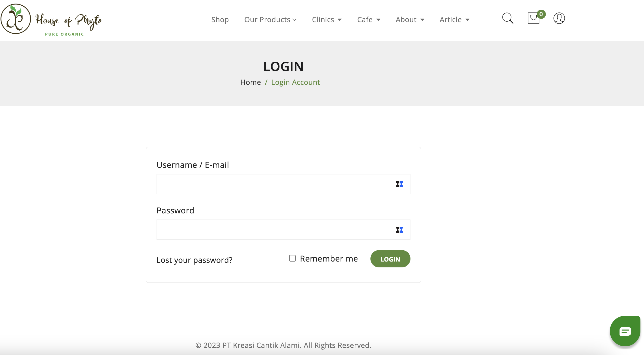Navigate to Home breadcrumb link
Screen dimensions: 644x355
pyautogui.click(x=250, y=82)
